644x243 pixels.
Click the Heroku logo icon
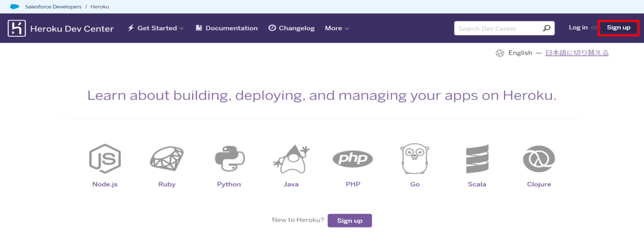click(17, 28)
